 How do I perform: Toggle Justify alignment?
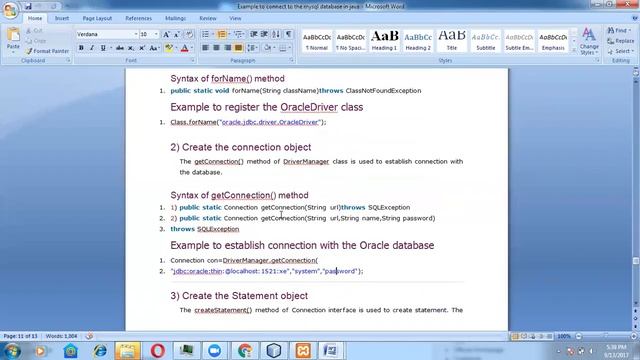click(238, 48)
